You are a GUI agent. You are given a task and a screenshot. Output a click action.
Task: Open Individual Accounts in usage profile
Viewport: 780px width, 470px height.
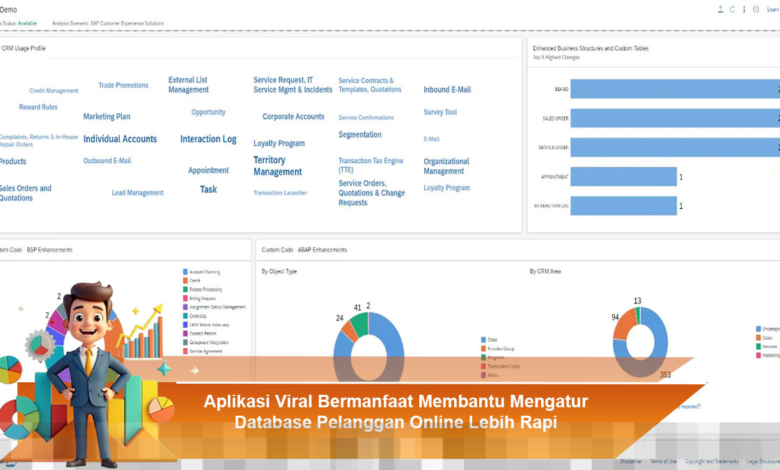click(x=120, y=139)
